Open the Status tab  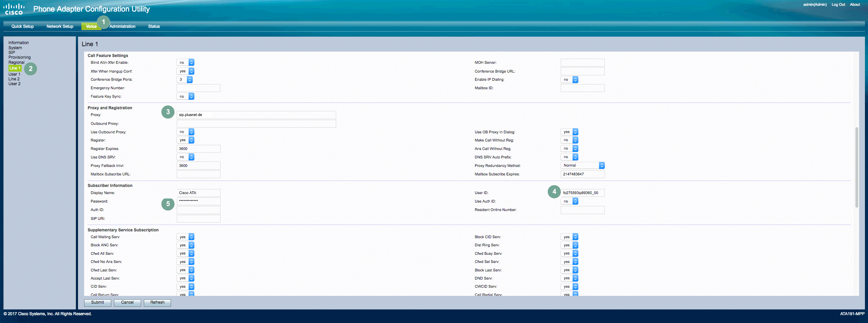click(154, 26)
